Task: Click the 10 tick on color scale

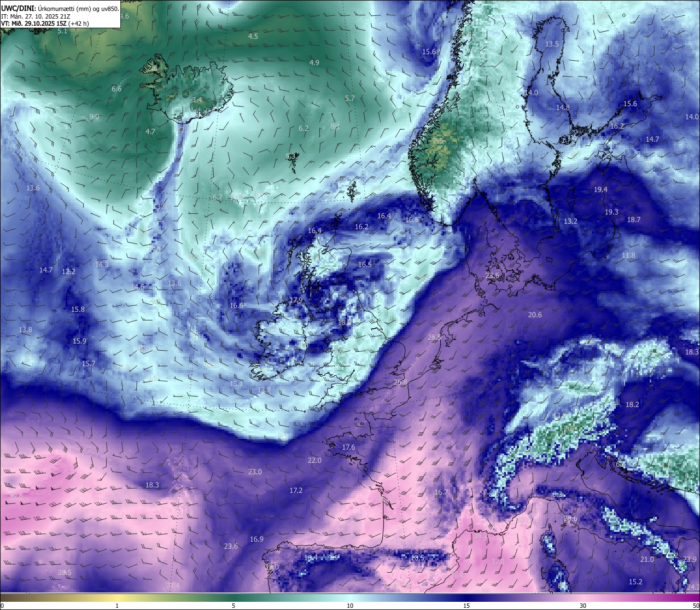Action: pyautogui.click(x=350, y=606)
